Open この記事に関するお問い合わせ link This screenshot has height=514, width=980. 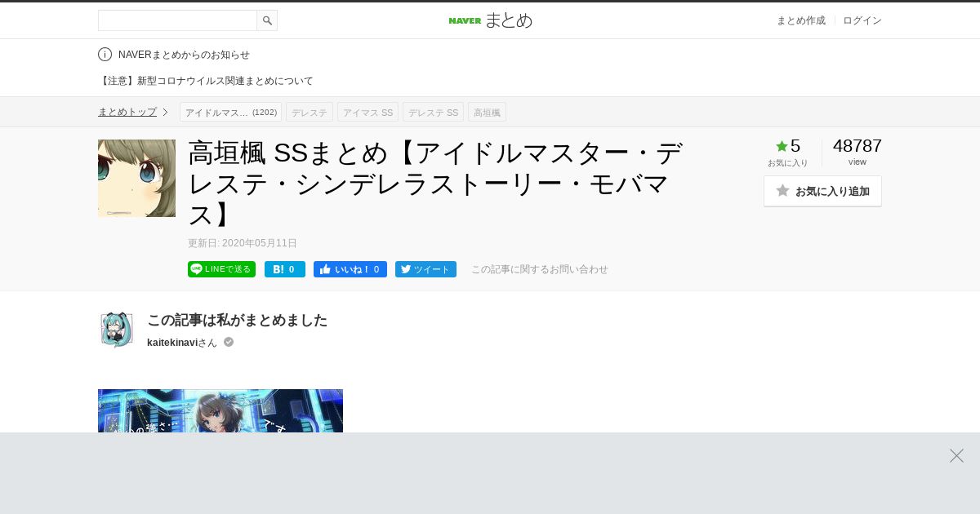(x=540, y=269)
